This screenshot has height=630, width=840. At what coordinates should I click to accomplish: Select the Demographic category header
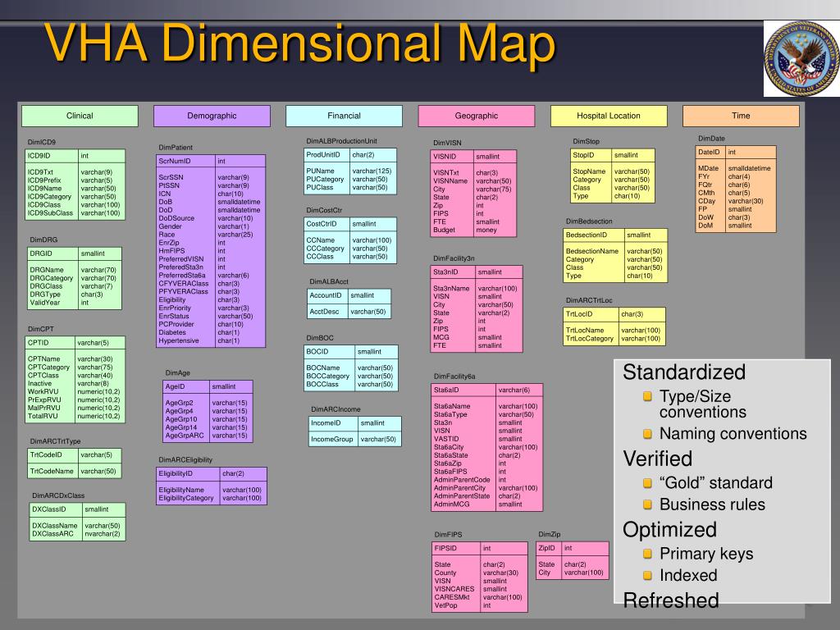(x=212, y=116)
